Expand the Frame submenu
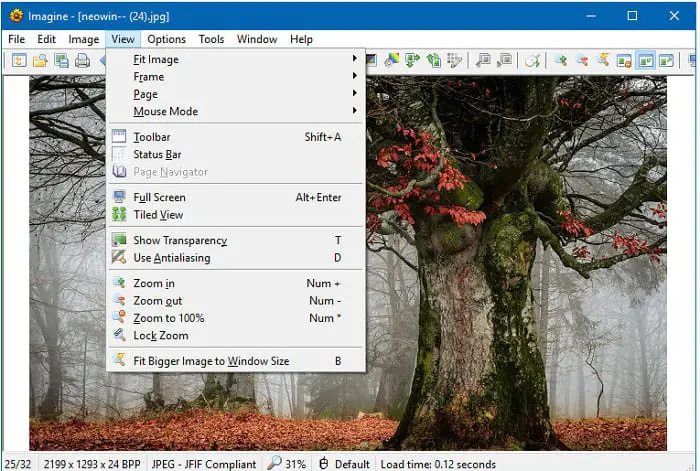The height and width of the screenshot is (471, 700). [236, 76]
